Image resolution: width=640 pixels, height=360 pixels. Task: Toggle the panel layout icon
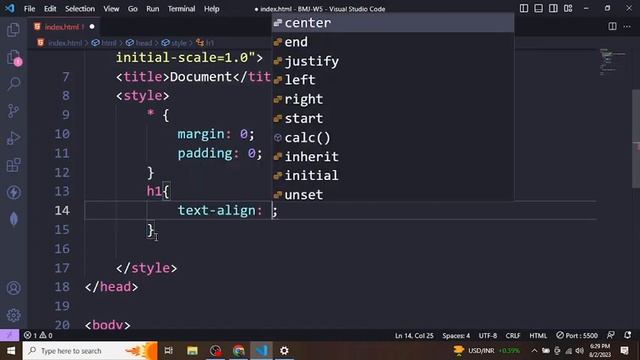(x=538, y=8)
